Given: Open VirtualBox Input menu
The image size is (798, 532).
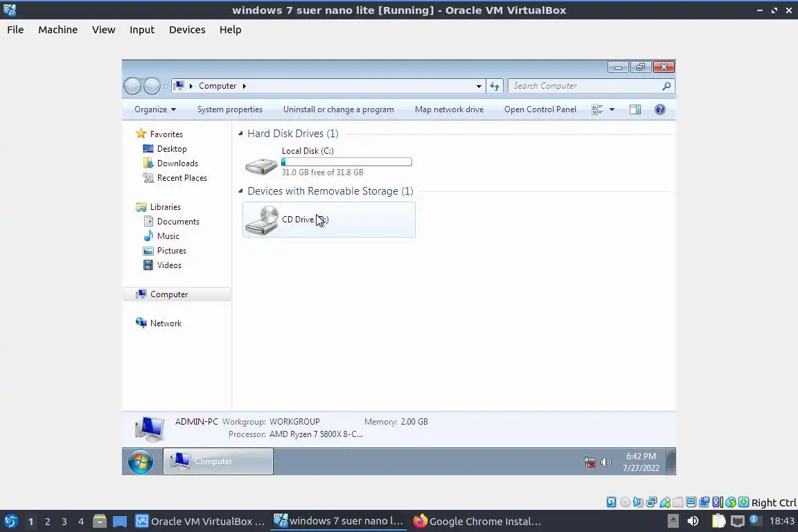Looking at the screenshot, I should (x=142, y=30).
